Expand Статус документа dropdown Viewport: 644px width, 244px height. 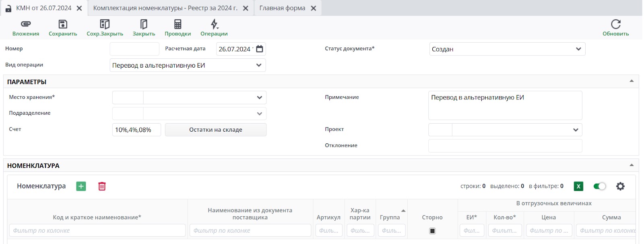click(x=578, y=49)
